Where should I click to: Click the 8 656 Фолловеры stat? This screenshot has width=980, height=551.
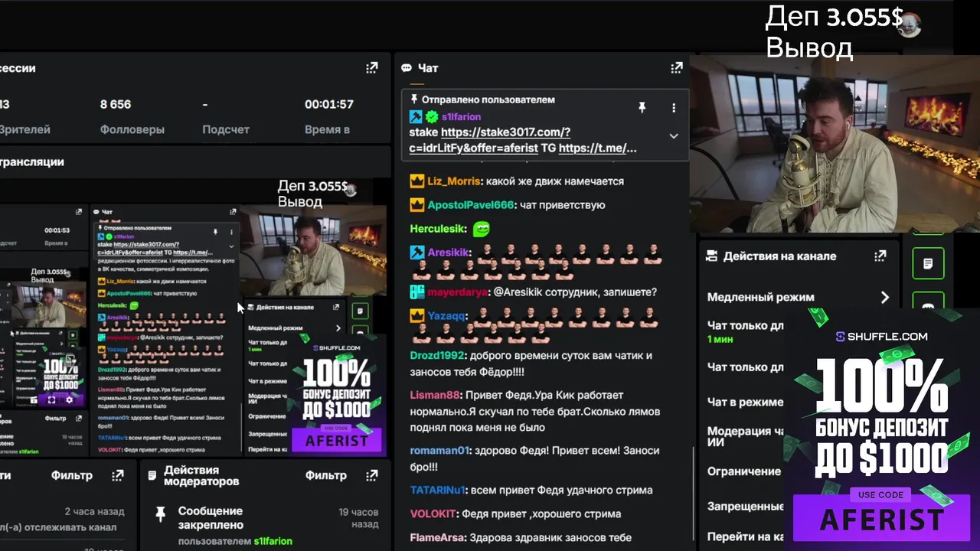tap(132, 116)
